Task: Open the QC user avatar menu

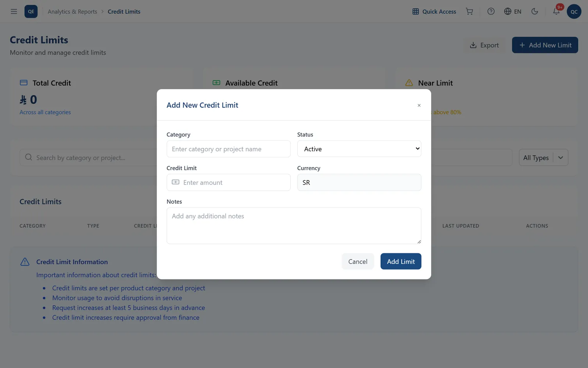Action: click(574, 11)
